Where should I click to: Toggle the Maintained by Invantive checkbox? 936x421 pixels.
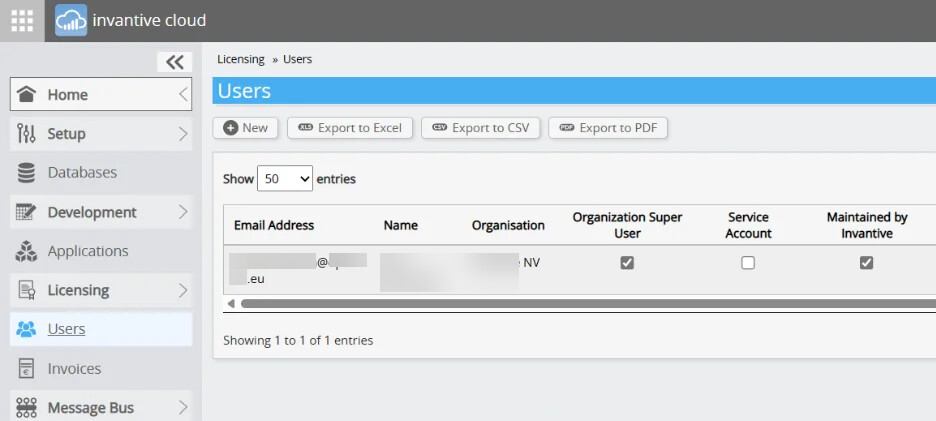click(x=866, y=263)
